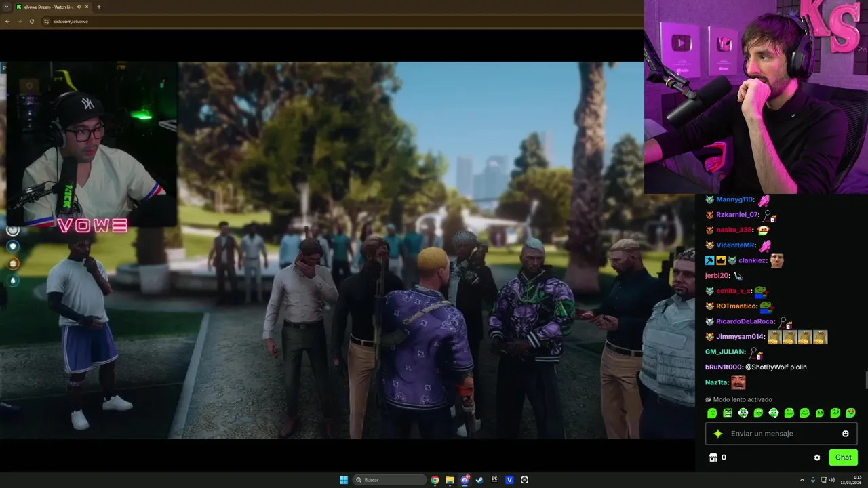Click username RicardoDeLaRoca in chat

pyautogui.click(x=745, y=321)
